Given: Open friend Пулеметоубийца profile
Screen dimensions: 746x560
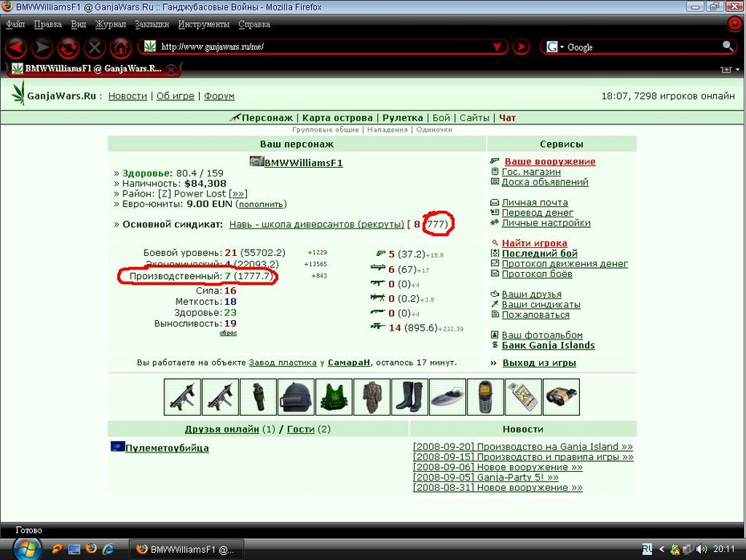Looking at the screenshot, I should (167, 448).
